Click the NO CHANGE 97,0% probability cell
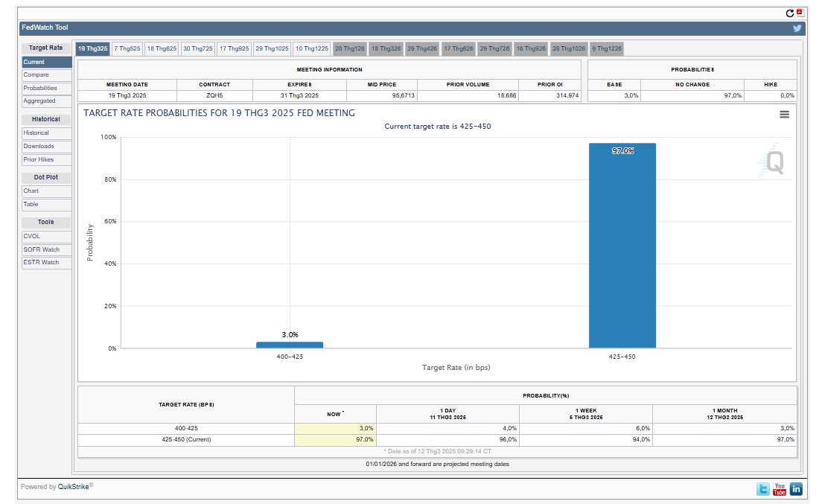Screen dimensions: 822x504 pos(692,95)
